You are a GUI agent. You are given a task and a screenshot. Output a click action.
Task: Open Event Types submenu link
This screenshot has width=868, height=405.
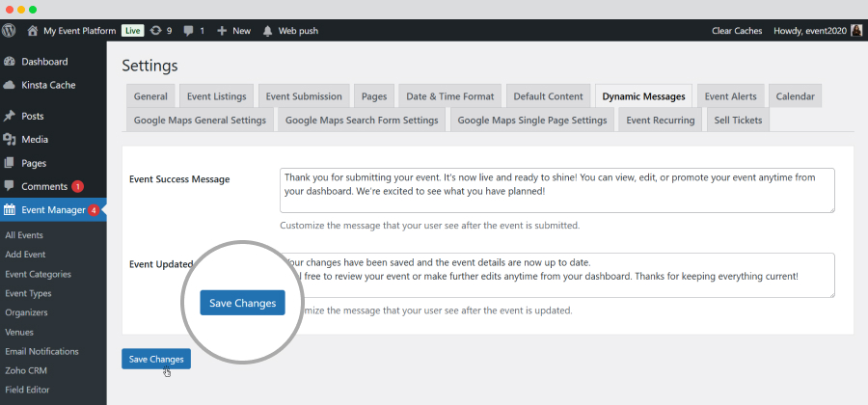tap(28, 293)
